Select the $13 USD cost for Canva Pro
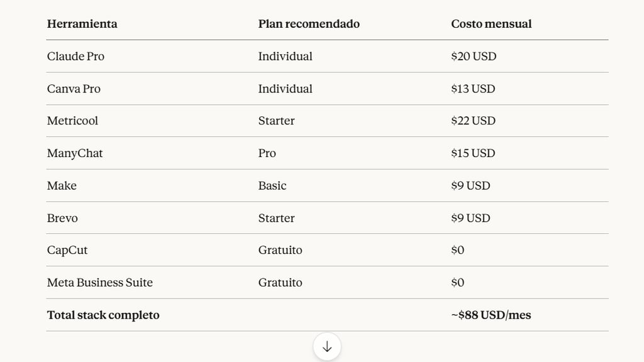Image resolution: width=644 pixels, height=362 pixels. click(x=473, y=89)
